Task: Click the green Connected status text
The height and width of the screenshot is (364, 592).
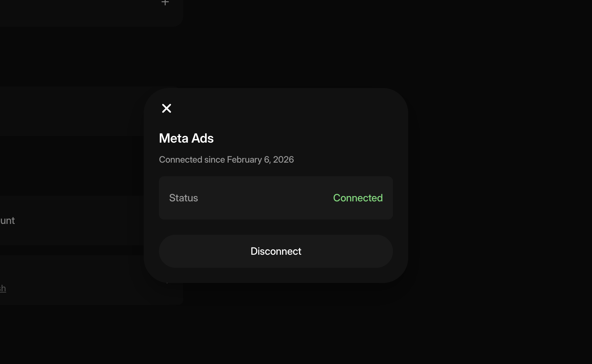Action: 358,198
